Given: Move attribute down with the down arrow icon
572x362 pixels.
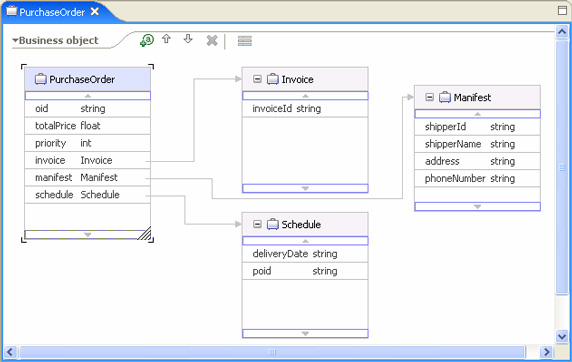Looking at the screenshot, I should pos(188,39).
